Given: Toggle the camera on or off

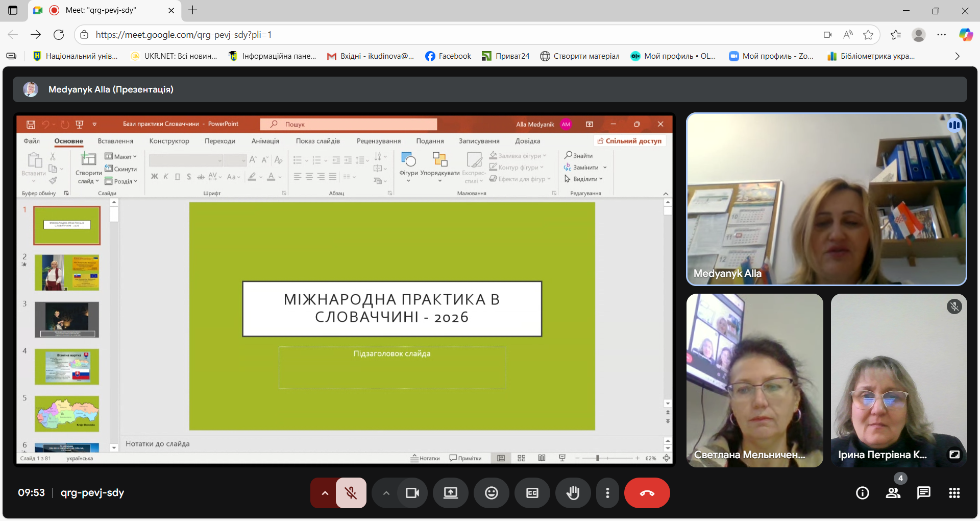Looking at the screenshot, I should coord(412,493).
